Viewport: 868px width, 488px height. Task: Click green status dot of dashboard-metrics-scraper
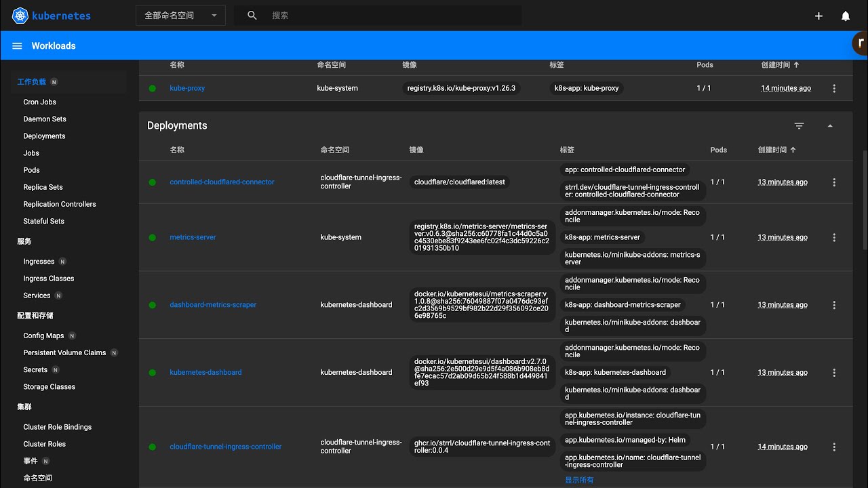153,305
